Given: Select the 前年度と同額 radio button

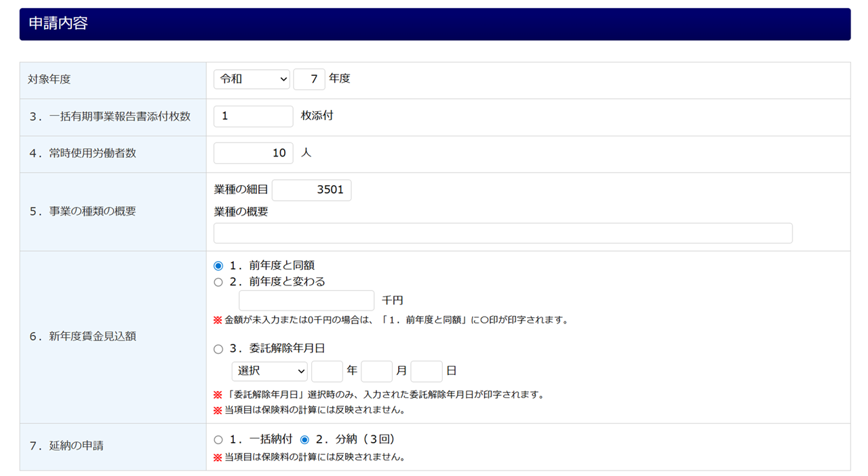Looking at the screenshot, I should tap(218, 266).
